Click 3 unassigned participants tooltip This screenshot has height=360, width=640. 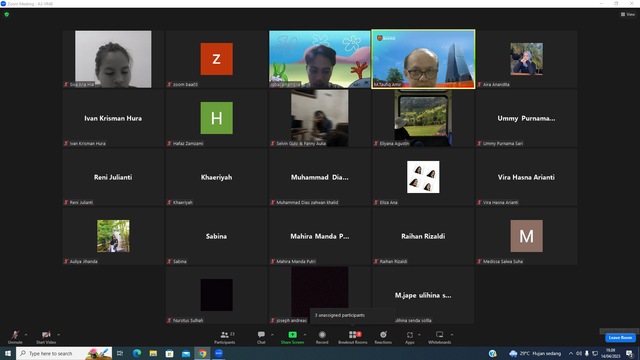(x=353, y=315)
